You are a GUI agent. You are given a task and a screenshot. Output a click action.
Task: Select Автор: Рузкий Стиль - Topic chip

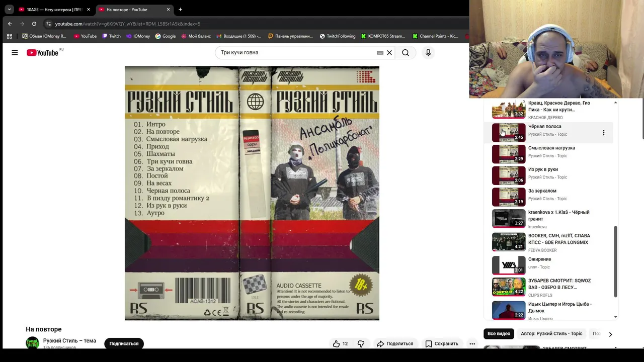pos(551,333)
